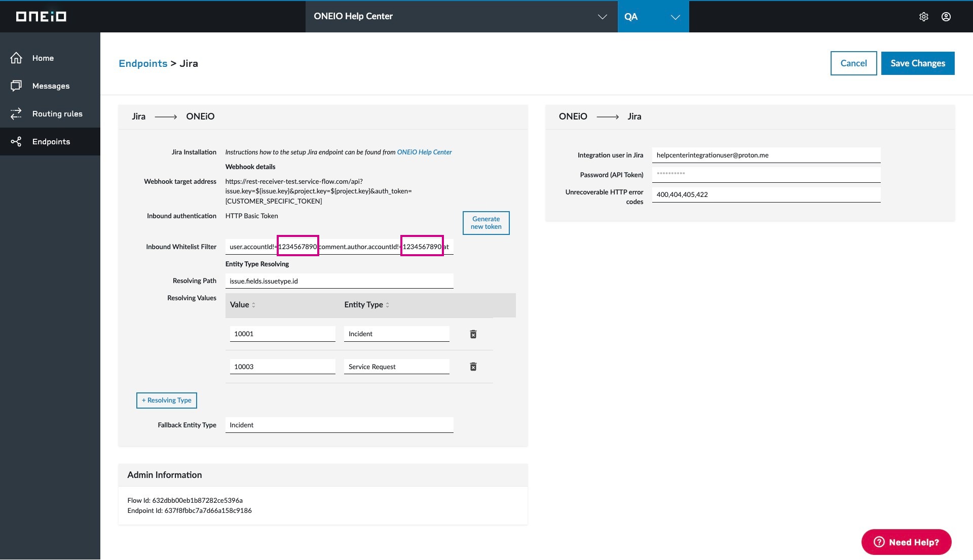Focus the Resolving Path field
The height and width of the screenshot is (560, 973).
339,281
